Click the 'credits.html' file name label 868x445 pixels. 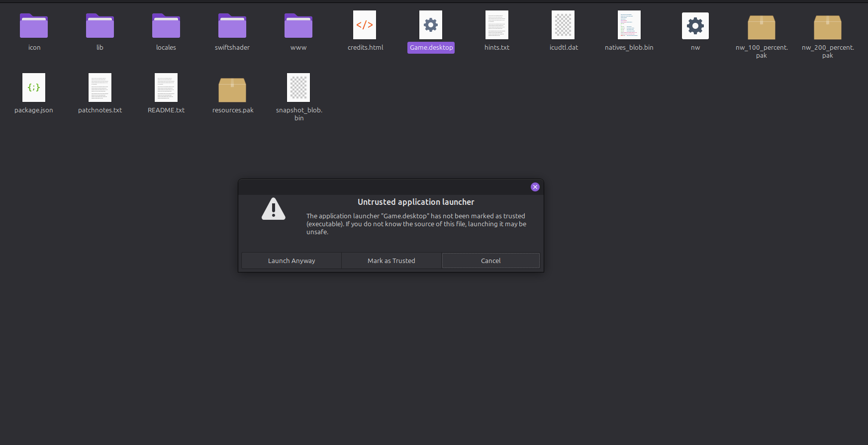pyautogui.click(x=366, y=48)
